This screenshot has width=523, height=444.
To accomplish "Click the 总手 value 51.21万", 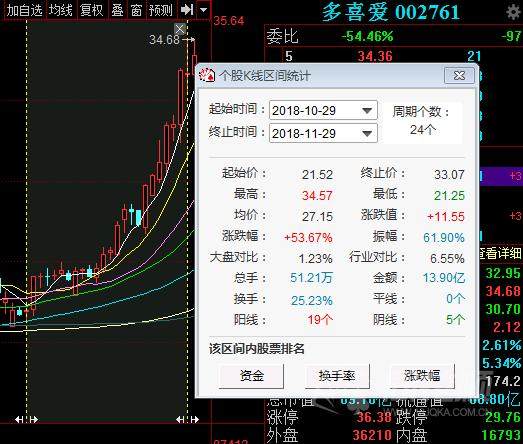I will tap(311, 278).
